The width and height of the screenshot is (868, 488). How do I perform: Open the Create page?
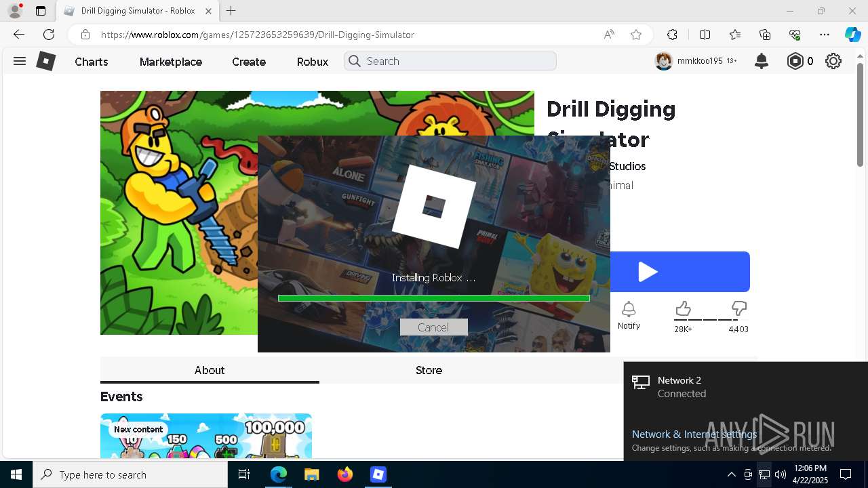[x=249, y=62]
